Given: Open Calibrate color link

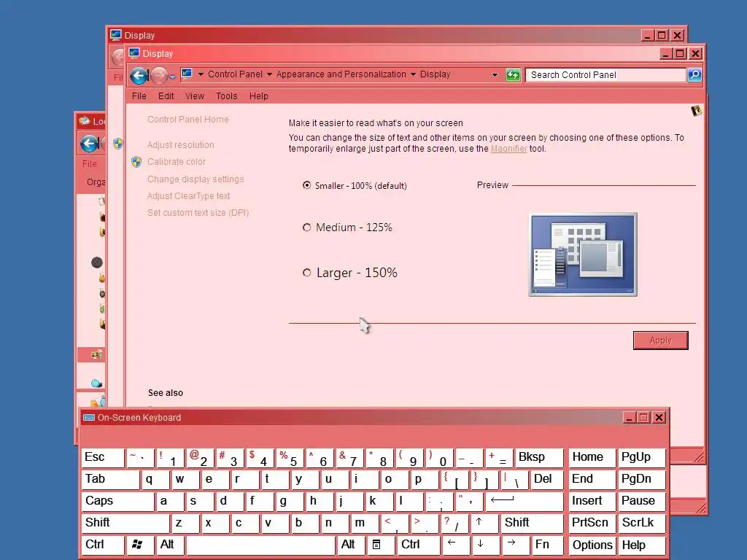Looking at the screenshot, I should (177, 162).
